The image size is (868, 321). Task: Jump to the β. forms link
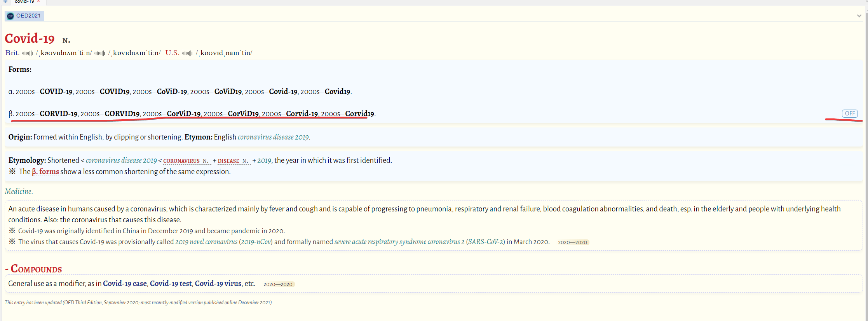(x=45, y=172)
